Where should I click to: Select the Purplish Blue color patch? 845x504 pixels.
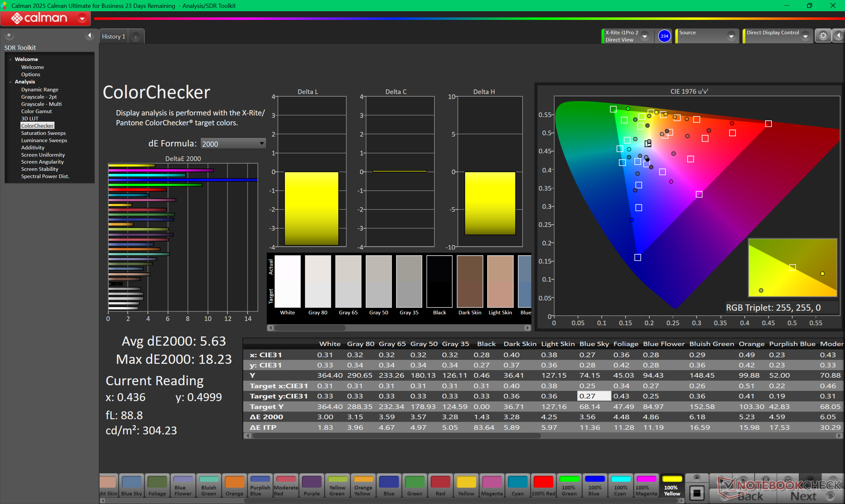pos(260,486)
